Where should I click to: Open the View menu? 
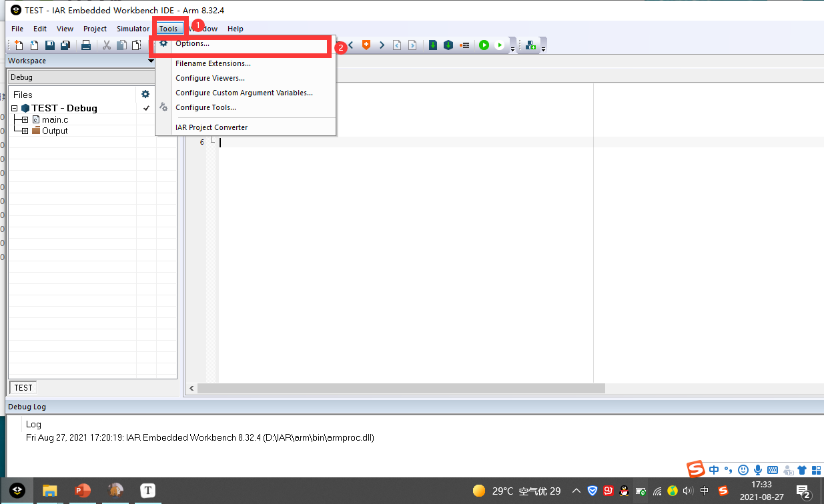tap(65, 29)
